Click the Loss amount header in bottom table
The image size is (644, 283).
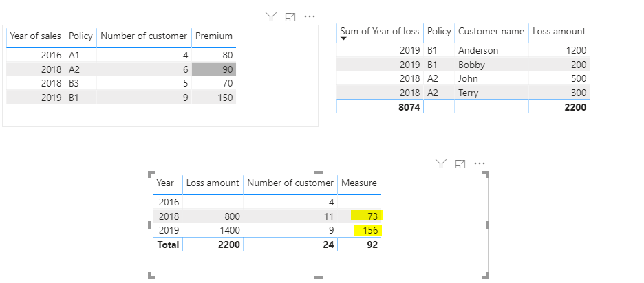point(213,183)
